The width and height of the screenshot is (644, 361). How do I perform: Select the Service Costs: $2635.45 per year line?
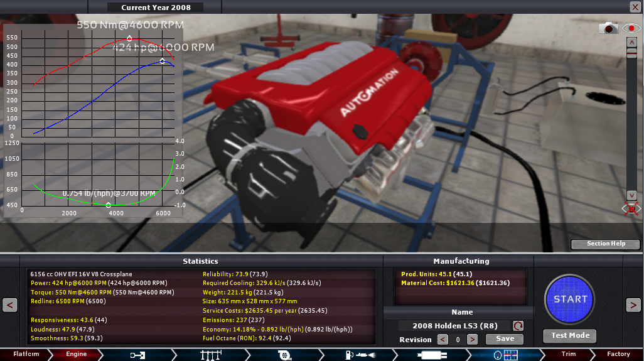tap(265, 311)
